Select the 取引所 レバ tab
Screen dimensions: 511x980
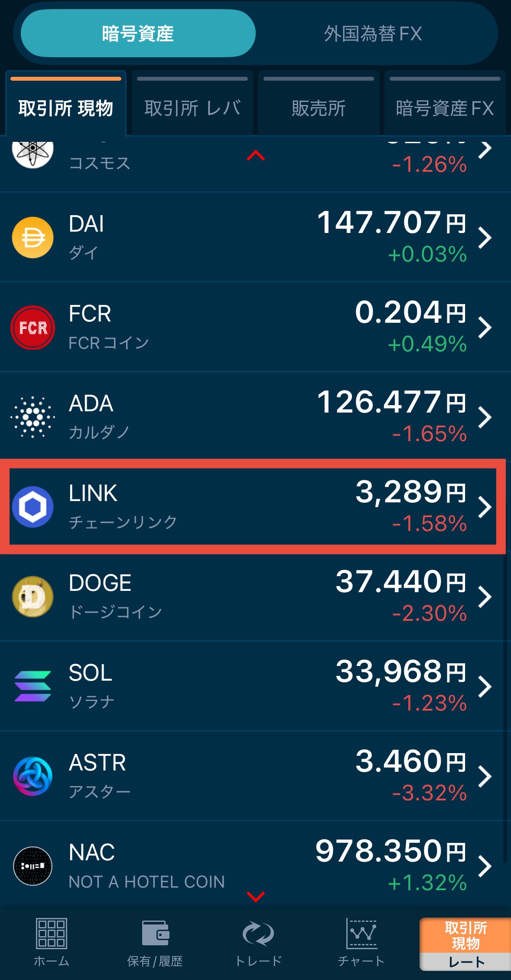[x=192, y=108]
